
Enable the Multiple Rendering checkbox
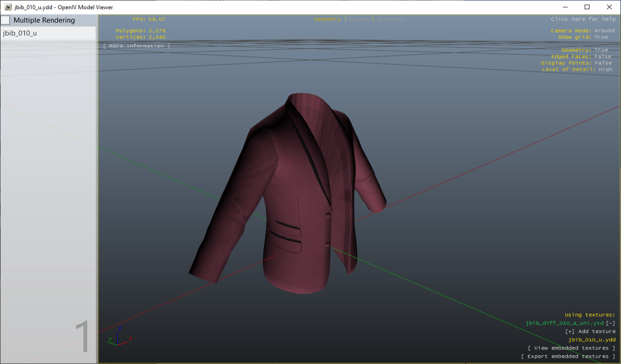coord(5,20)
